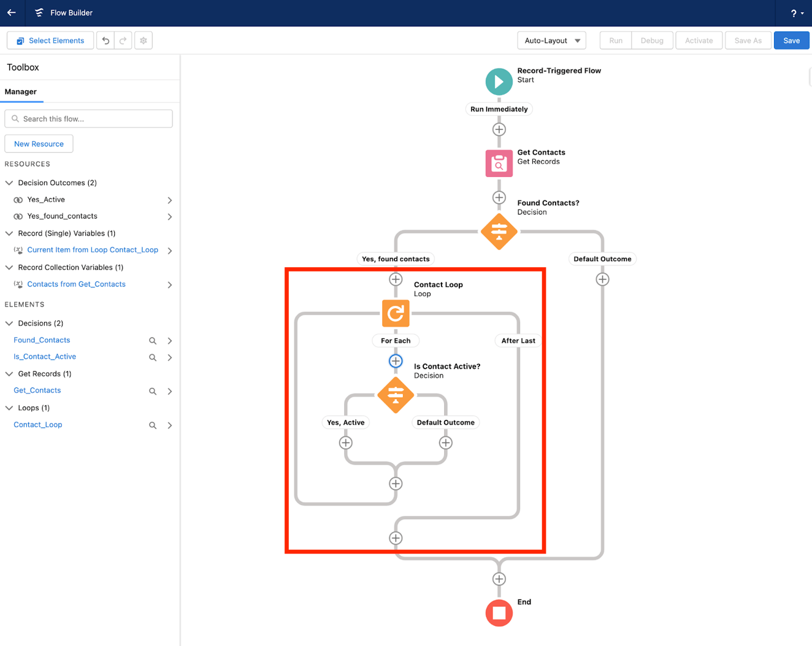Open the flow properties gear icon
Screen dimensions: 812x646
[143, 40]
